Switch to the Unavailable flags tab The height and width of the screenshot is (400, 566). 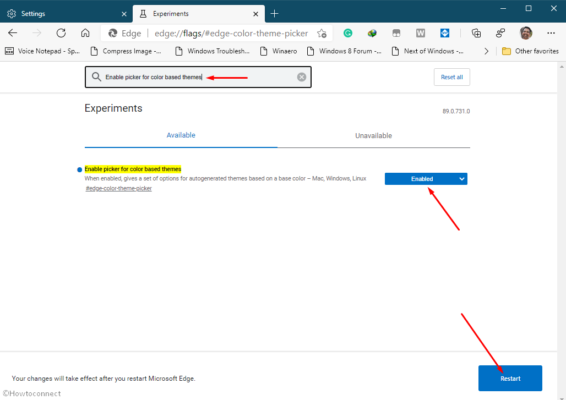(x=374, y=136)
